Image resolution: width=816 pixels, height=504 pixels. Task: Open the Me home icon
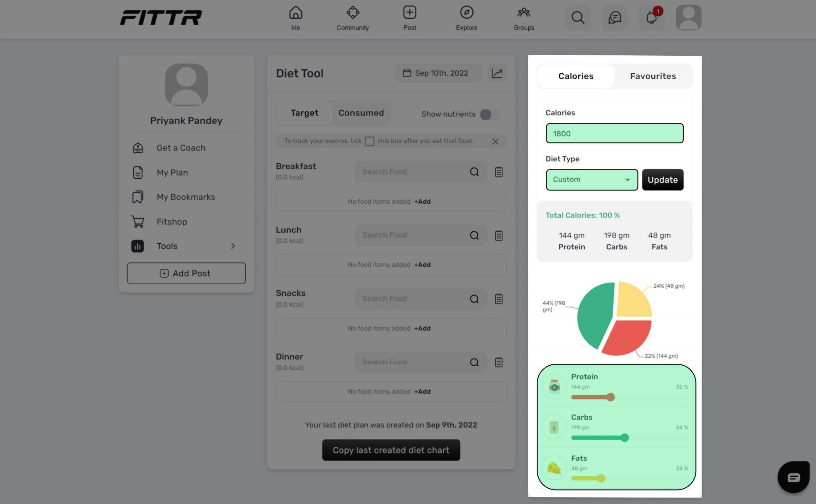pos(295,13)
